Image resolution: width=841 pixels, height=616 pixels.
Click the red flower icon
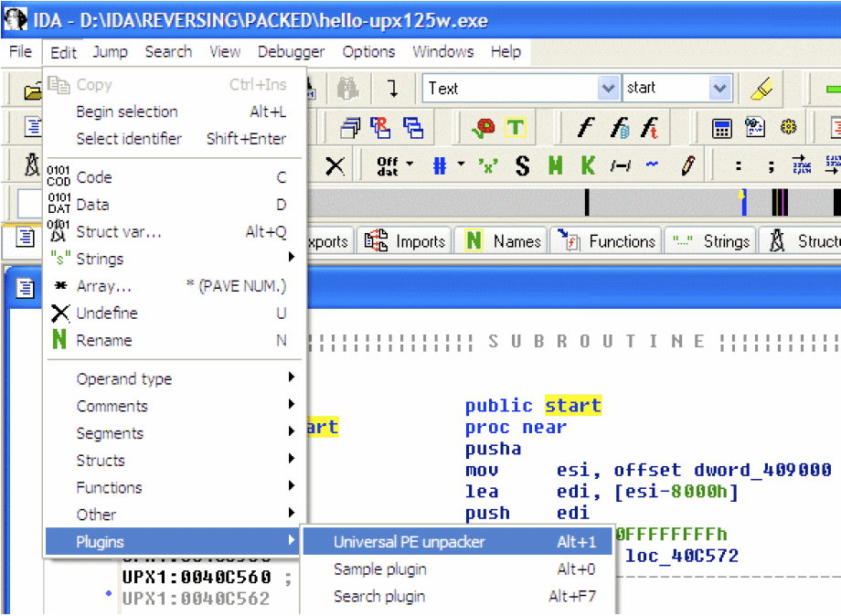[x=484, y=128]
